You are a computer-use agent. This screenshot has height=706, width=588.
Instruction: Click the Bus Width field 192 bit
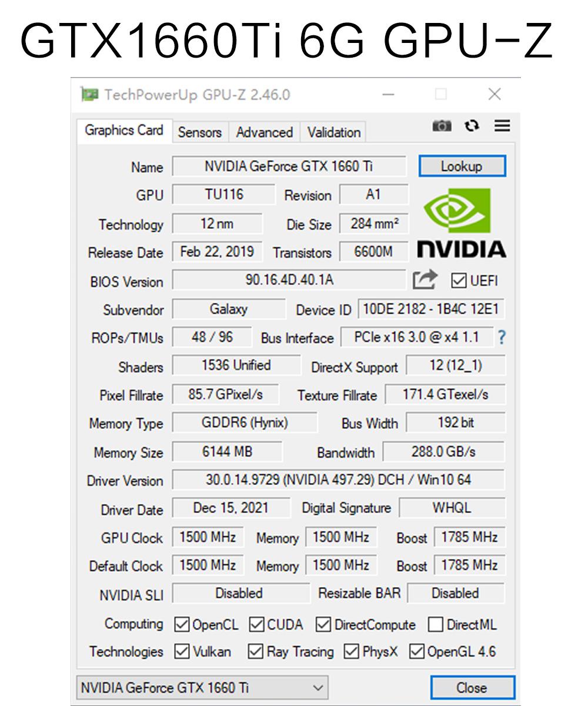coord(456,422)
